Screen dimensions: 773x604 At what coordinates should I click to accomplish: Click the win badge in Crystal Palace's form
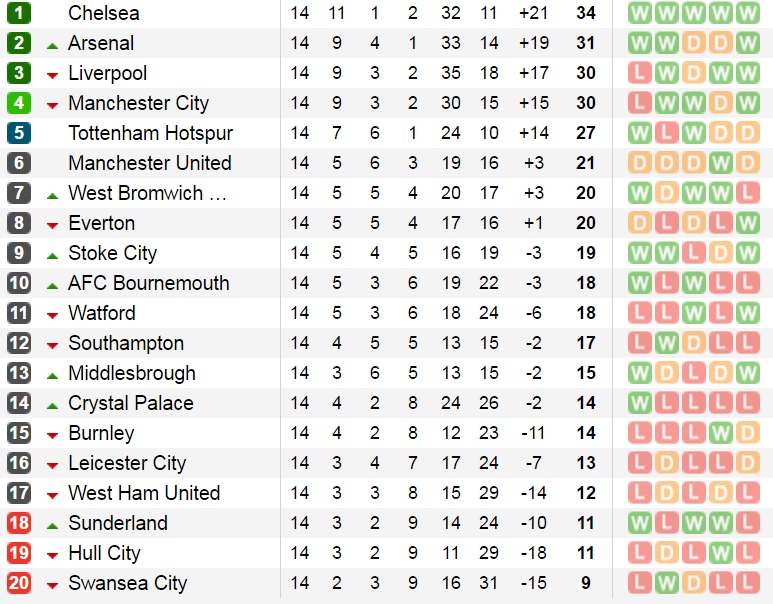point(640,403)
